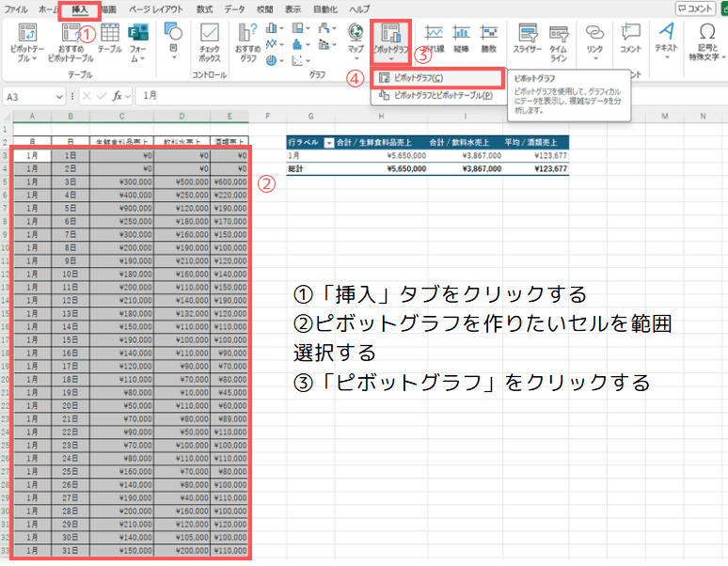Open the ヘルプ tab
The width and height of the screenshot is (728, 566).
[359, 8]
